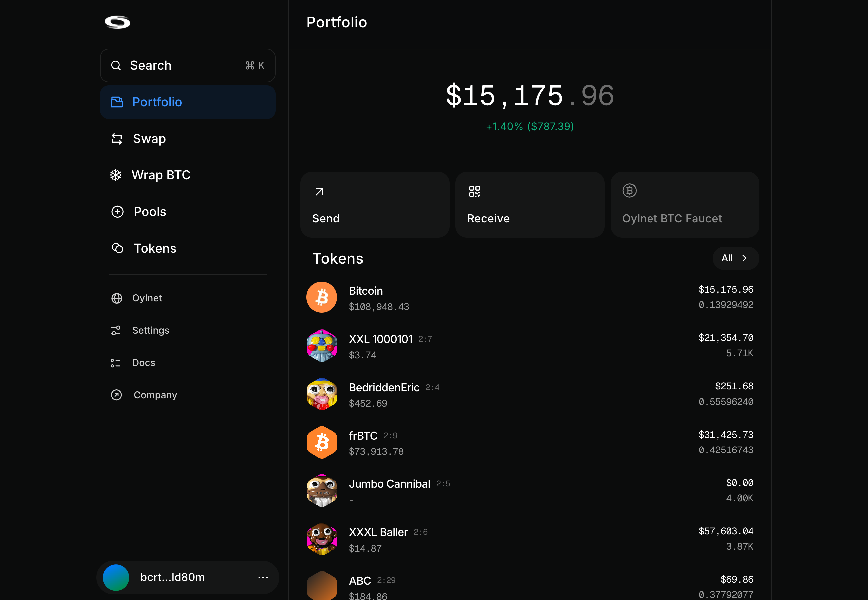The image size is (868, 600).
Task: Show All tokens
Action: coord(736,258)
